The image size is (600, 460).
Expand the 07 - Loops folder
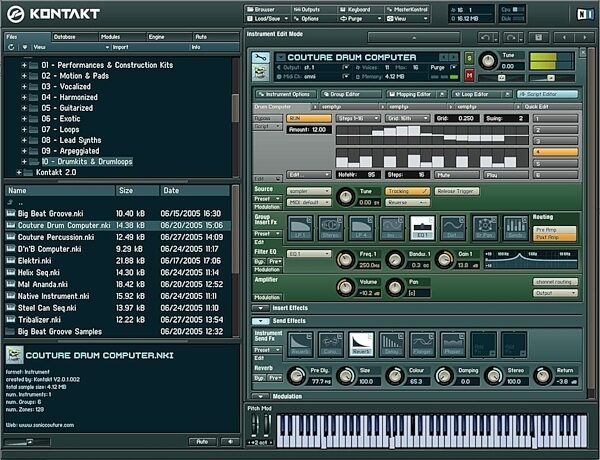(x=24, y=129)
